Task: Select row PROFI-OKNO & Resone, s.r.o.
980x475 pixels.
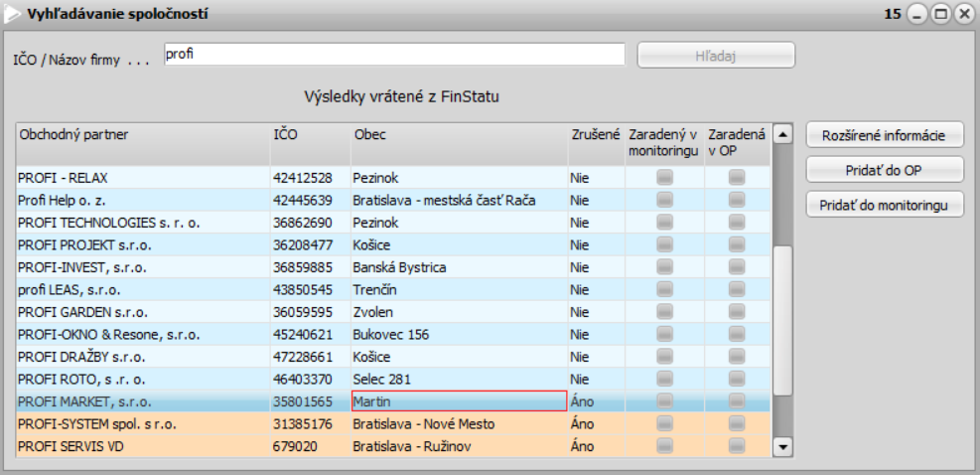Action: [393, 335]
